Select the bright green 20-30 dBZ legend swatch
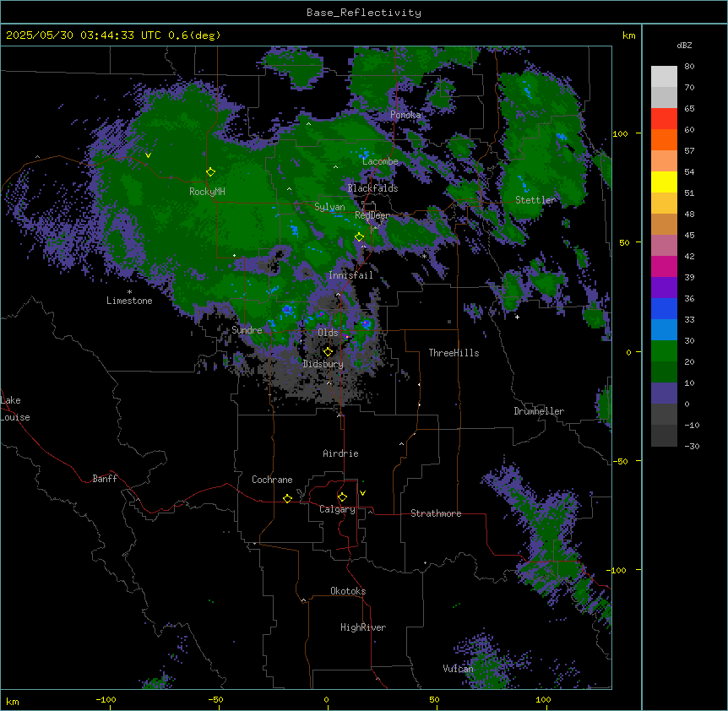Screen dimensions: 728x711 click(x=664, y=351)
